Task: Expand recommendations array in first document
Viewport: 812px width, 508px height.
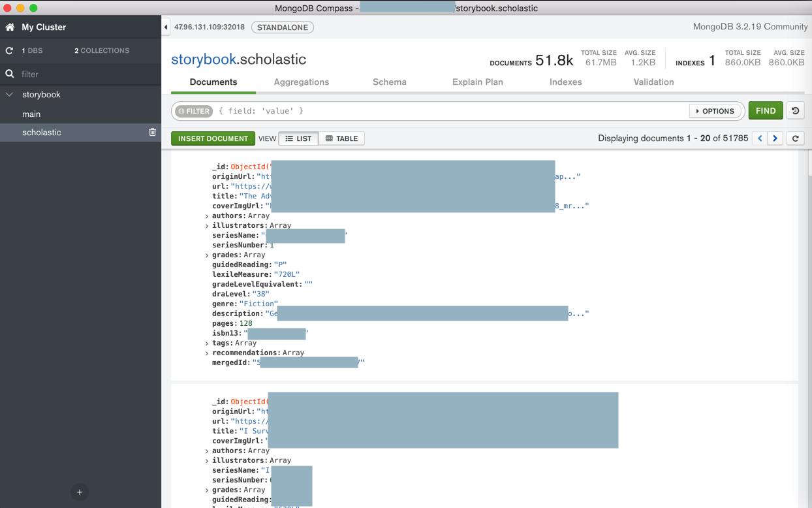Action: click(207, 353)
